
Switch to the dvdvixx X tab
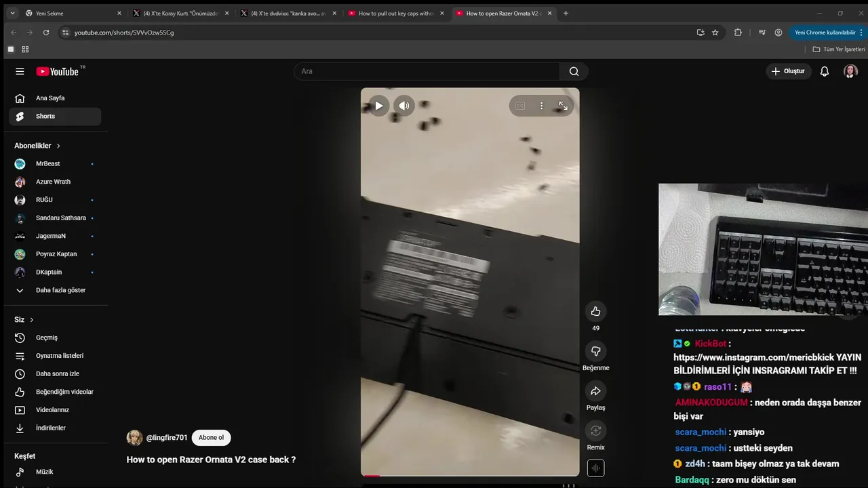coord(288,13)
